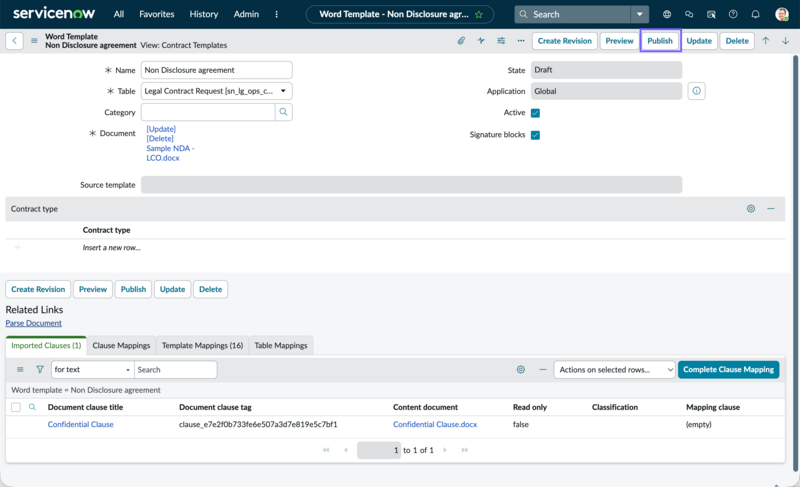Click the bottom Publish button
This screenshot has height=487, width=800.
[x=133, y=289]
